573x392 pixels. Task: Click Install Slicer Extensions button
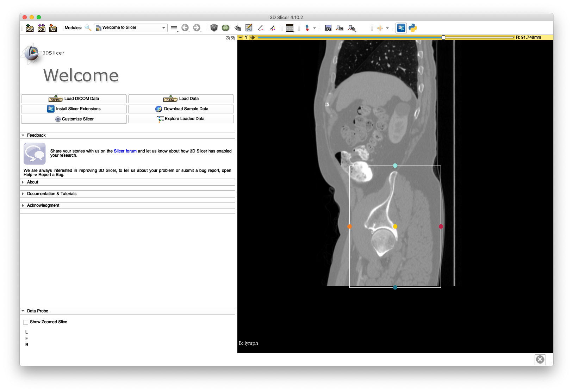coord(74,109)
